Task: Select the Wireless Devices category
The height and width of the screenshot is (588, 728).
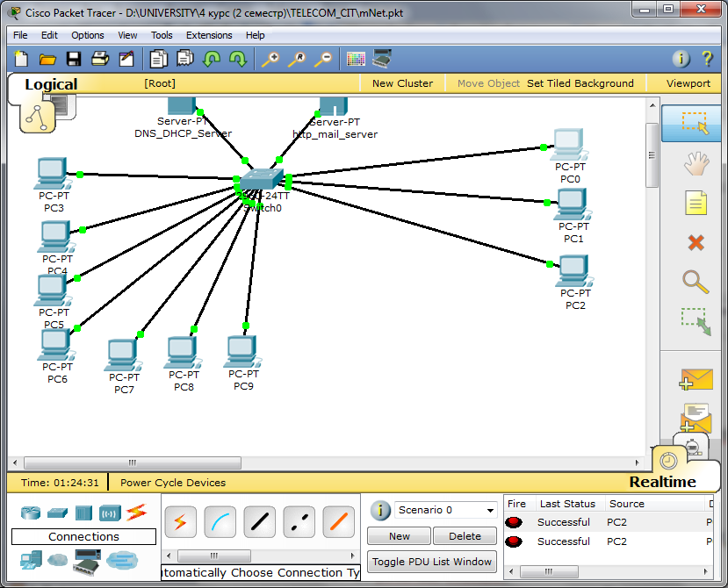Action: click(x=110, y=513)
